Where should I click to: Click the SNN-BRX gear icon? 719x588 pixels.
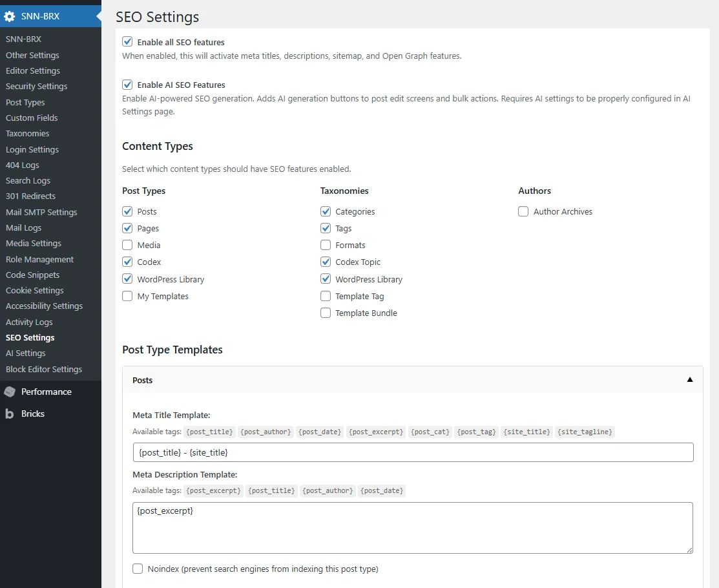click(10, 16)
